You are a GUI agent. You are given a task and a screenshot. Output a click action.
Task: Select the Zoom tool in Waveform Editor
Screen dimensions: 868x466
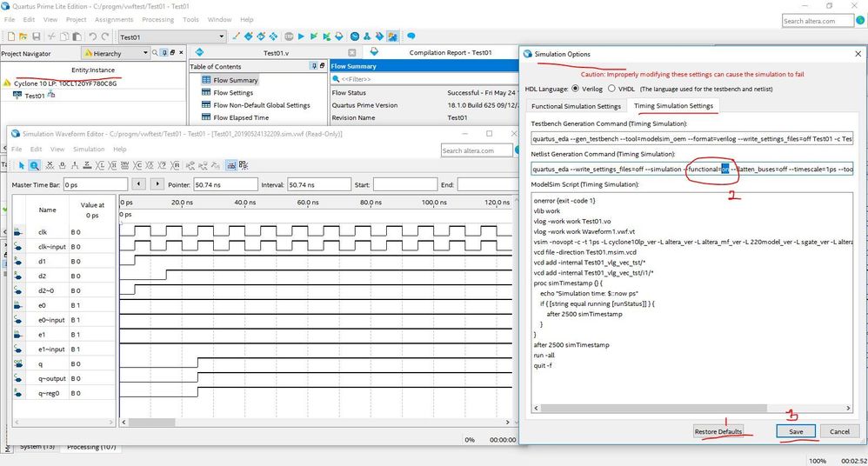point(34,165)
